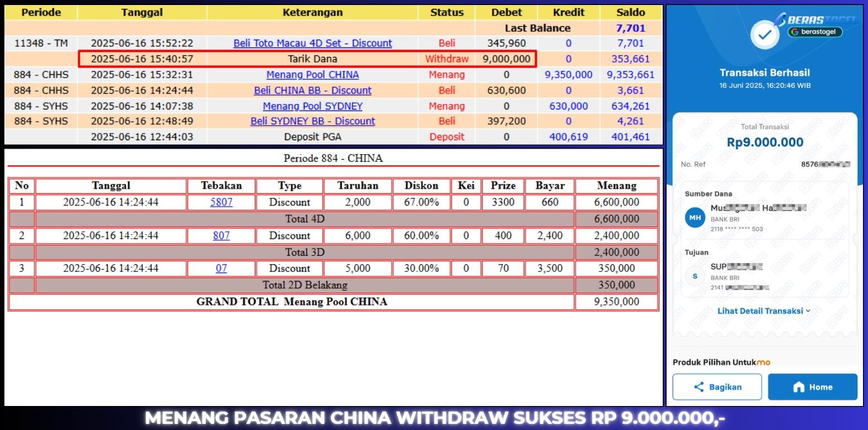Click the success checkmark badge icon
868x430 pixels.
[765, 35]
